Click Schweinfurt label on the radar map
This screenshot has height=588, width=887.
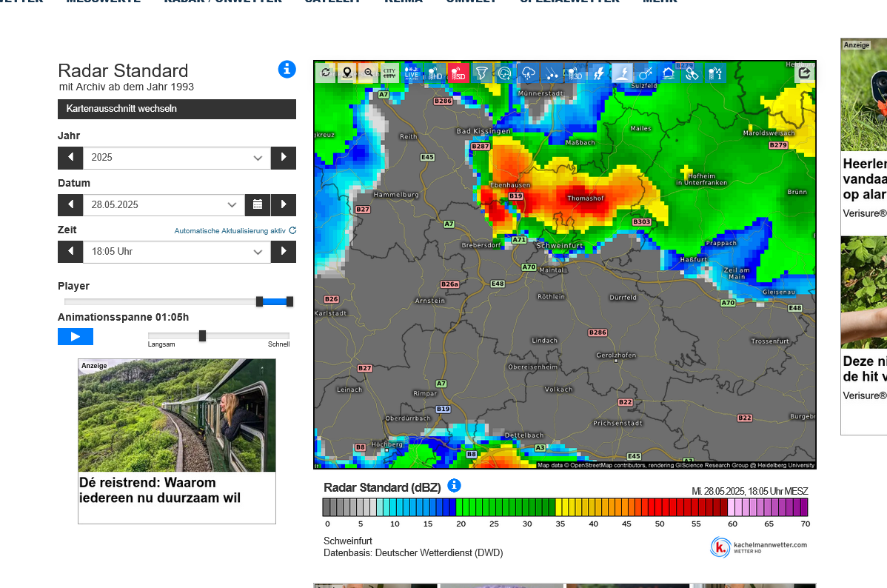coord(560,246)
